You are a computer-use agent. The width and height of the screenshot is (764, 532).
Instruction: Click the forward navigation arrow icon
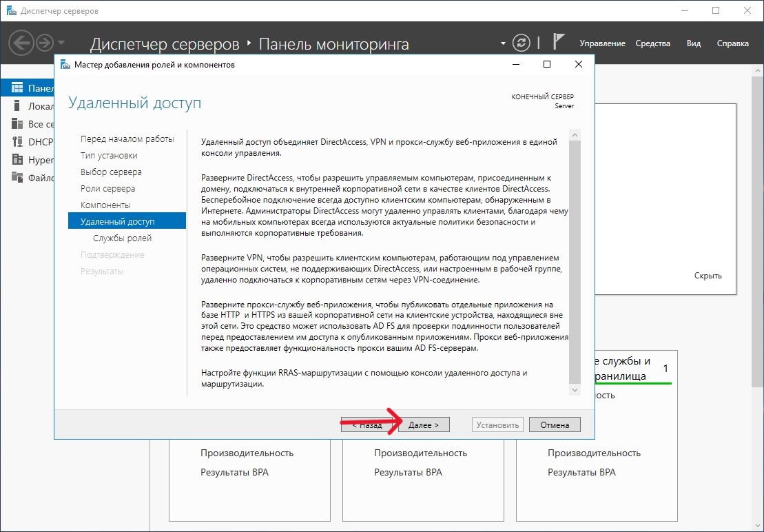45,43
